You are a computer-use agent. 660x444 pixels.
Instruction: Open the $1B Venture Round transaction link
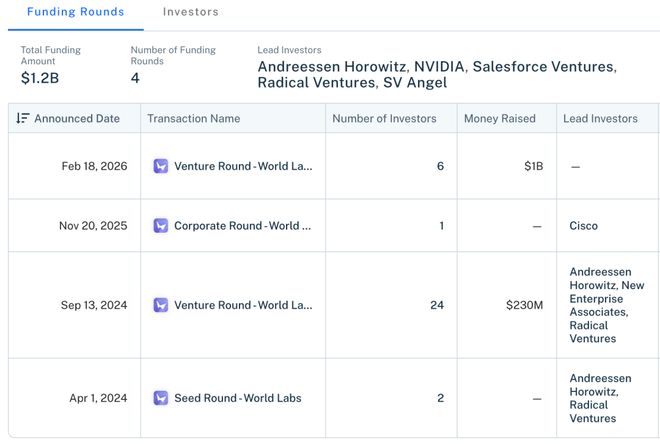pos(243,166)
